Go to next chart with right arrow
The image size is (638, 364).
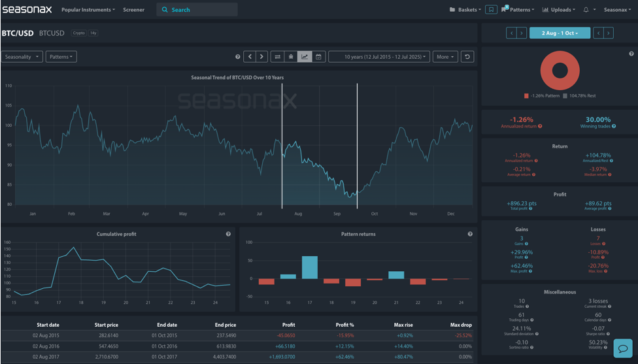261,57
